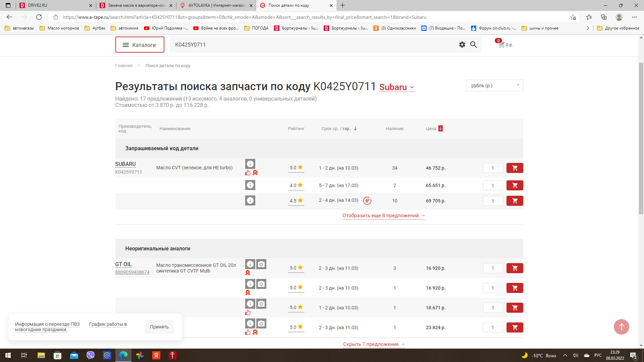View photo of GT OIL first offer
The image size is (644, 362).
[261, 264]
